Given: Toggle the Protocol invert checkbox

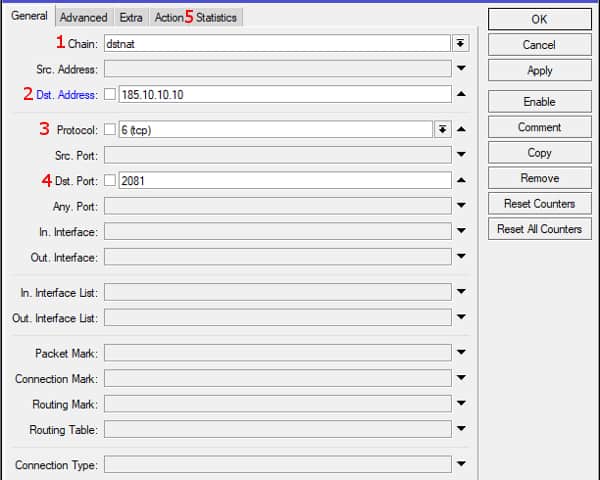Looking at the screenshot, I should coord(110,129).
